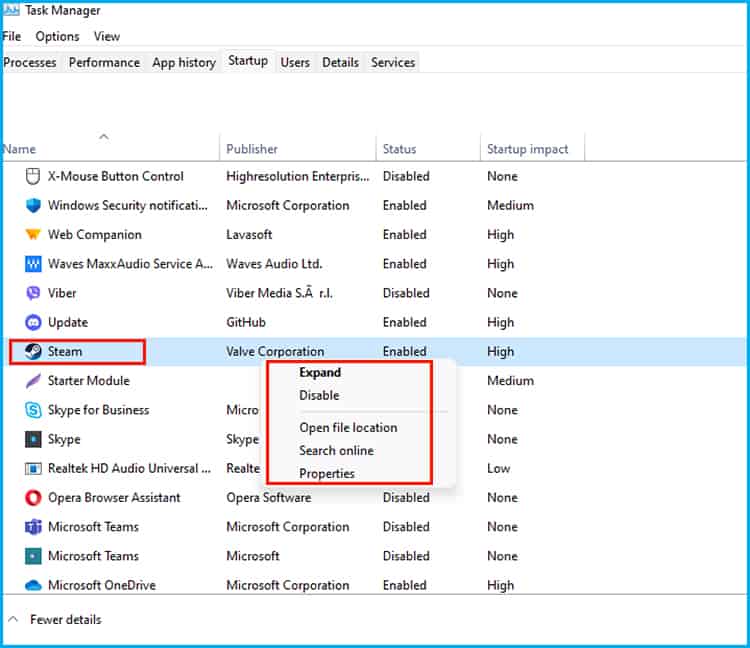The image size is (750, 648).
Task: Open the View menu
Action: pos(107,36)
